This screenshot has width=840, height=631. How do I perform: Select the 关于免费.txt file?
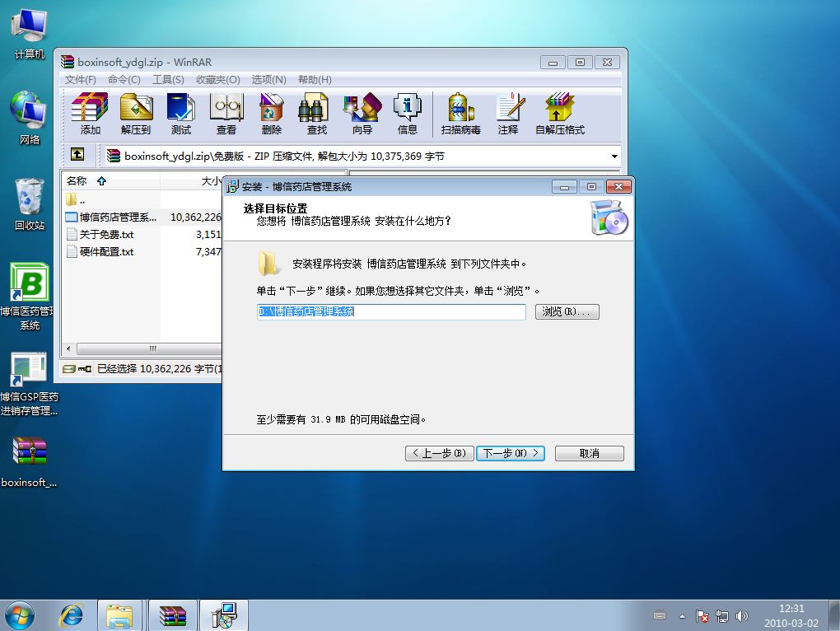click(106, 235)
